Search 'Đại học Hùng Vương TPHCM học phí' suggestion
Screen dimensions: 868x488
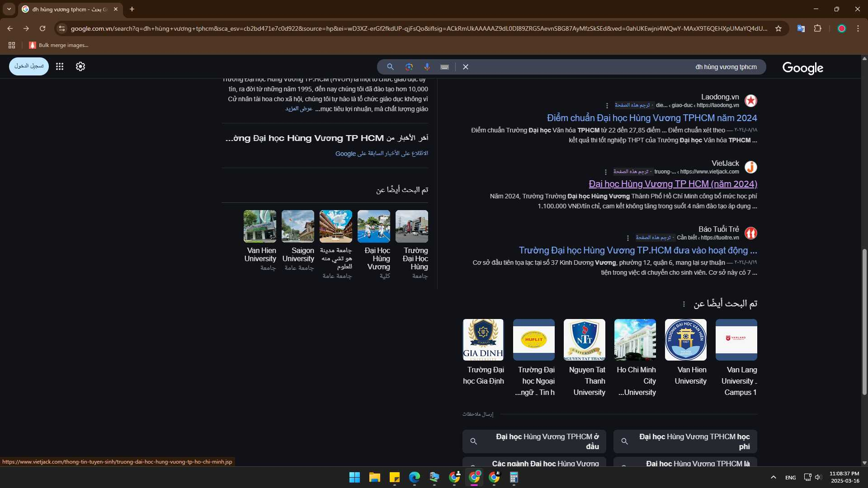coord(685,441)
